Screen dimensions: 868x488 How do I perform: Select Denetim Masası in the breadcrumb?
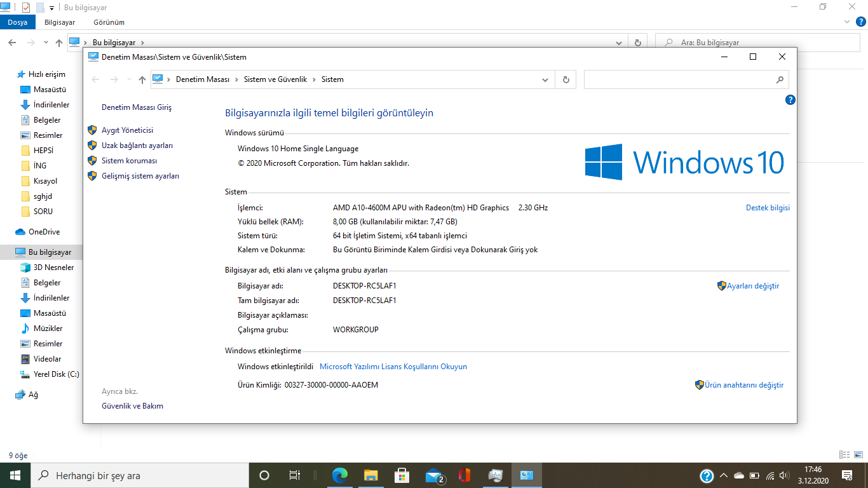202,79
